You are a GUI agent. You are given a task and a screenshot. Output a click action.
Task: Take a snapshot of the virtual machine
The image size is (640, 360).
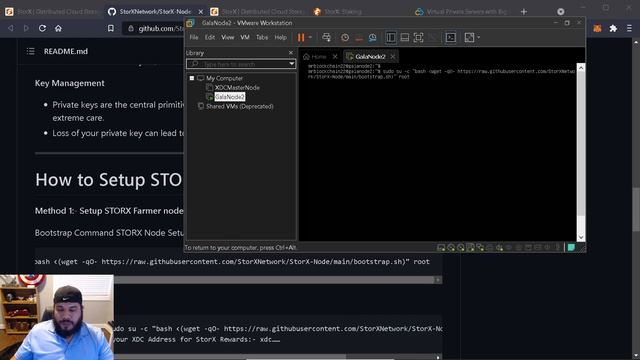click(x=345, y=38)
